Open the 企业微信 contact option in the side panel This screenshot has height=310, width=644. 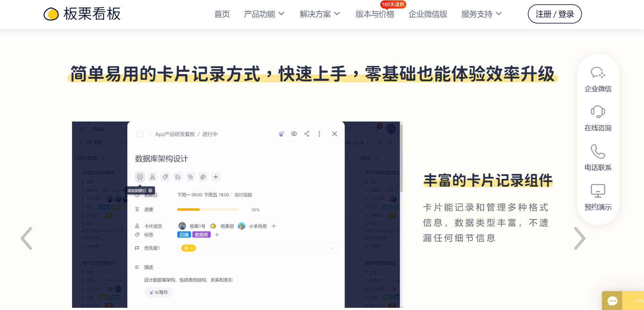(x=598, y=79)
